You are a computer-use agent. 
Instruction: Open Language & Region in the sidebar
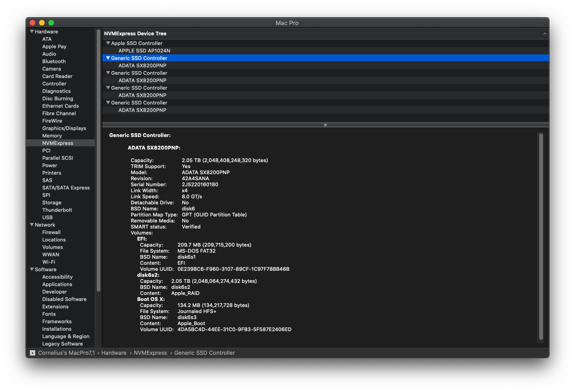coord(66,336)
